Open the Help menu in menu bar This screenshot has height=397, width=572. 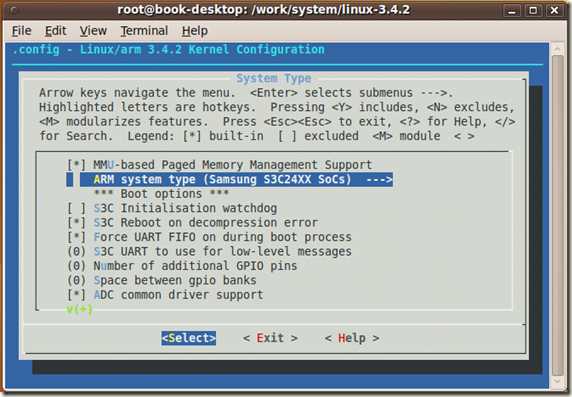pyautogui.click(x=195, y=31)
